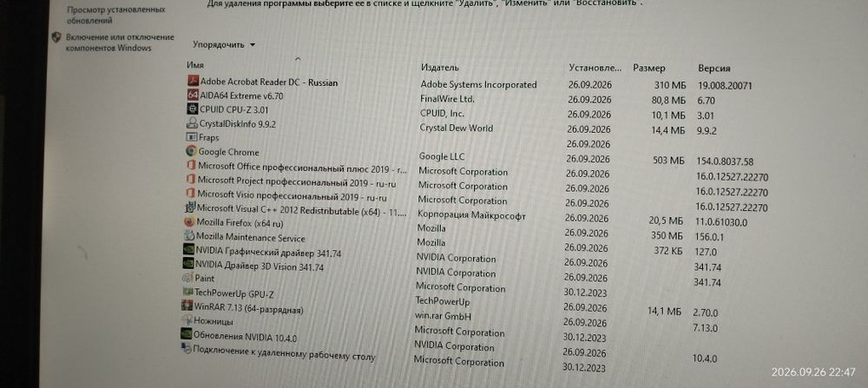
Task: Sort by the Установлено column header
Action: click(595, 68)
